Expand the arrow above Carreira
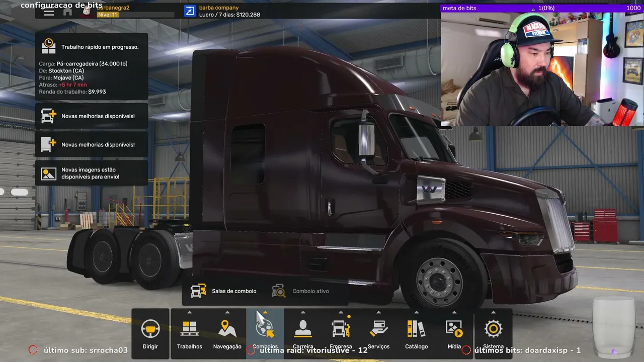The image size is (644, 362). [303, 312]
